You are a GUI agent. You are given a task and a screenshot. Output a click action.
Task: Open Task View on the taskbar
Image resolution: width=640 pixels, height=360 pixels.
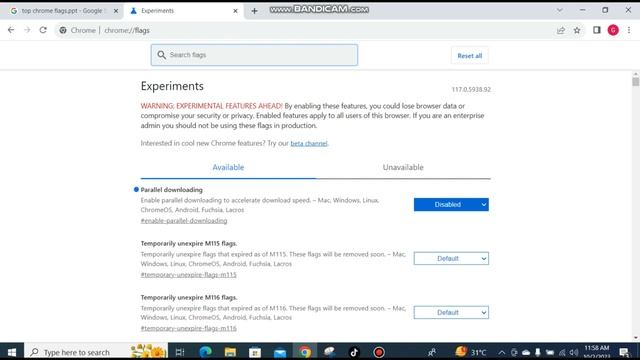[x=180, y=352]
